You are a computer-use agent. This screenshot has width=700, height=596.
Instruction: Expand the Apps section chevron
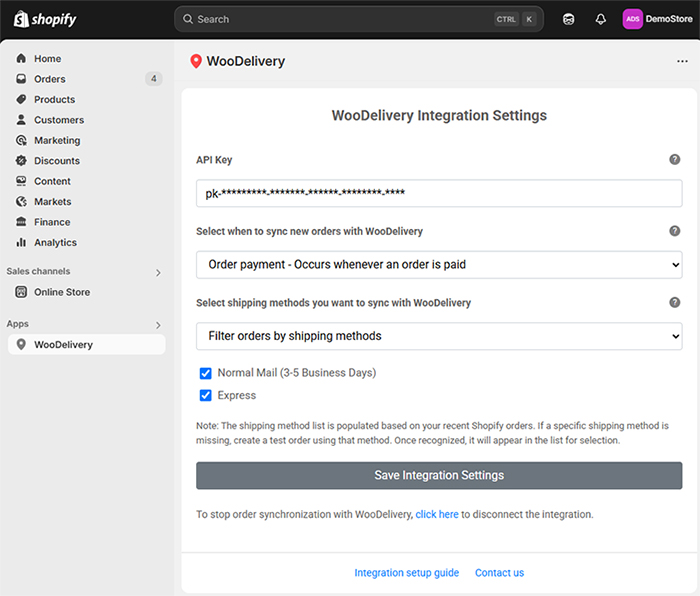(158, 325)
